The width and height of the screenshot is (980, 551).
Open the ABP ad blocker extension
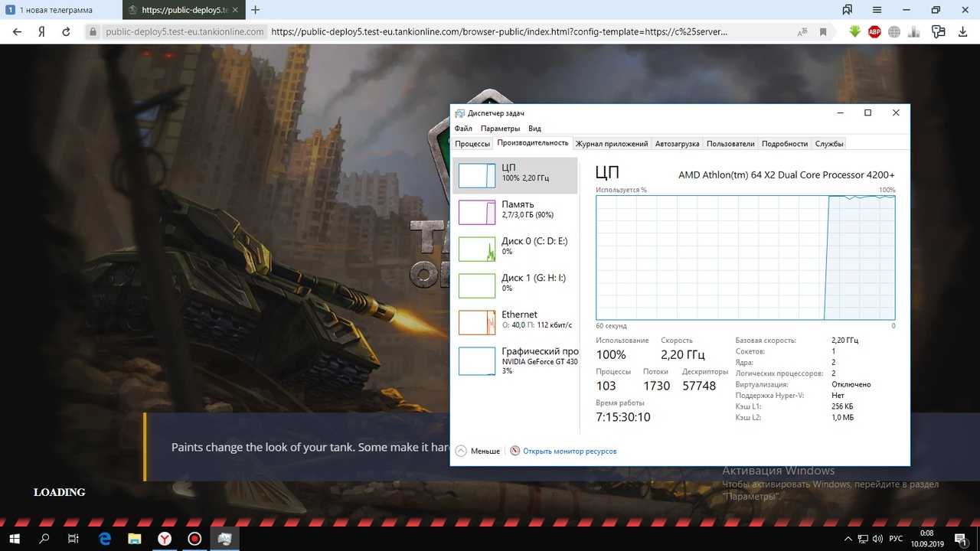click(x=874, y=32)
